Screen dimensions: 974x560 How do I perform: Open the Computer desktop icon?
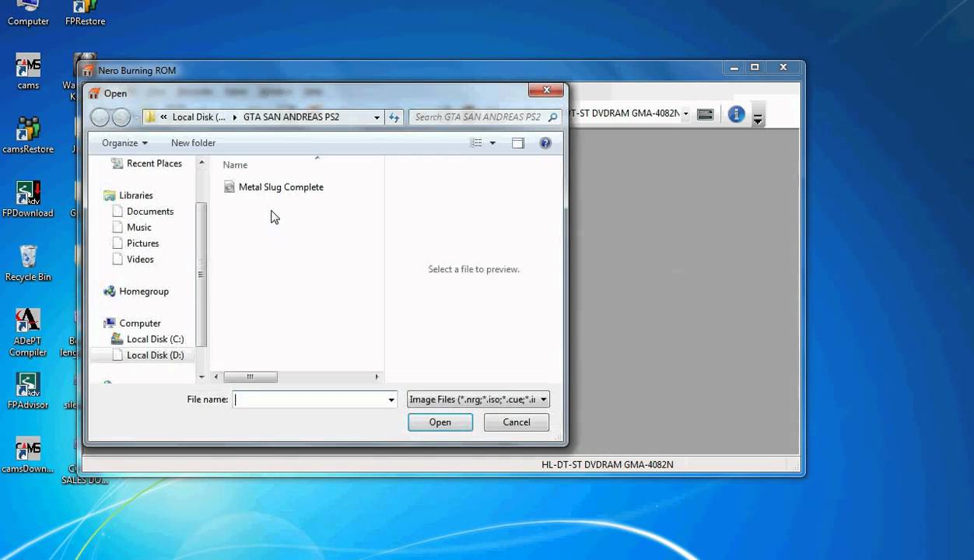pos(28,14)
